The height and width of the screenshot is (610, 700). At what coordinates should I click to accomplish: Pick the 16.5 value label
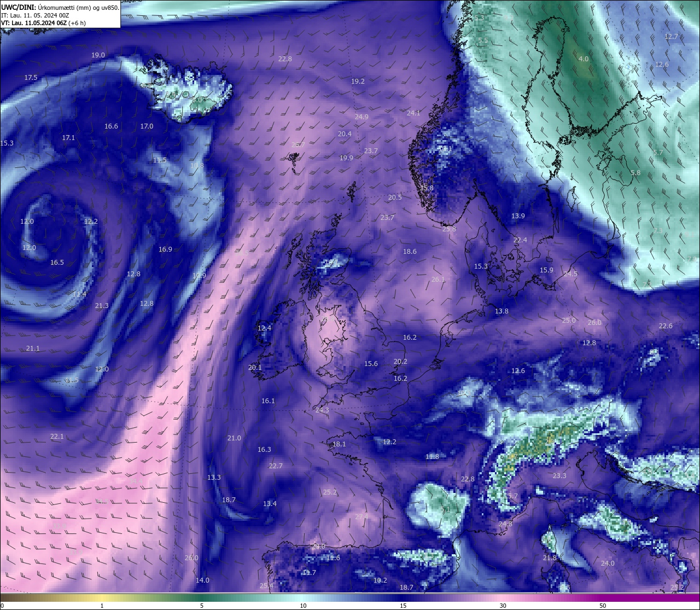57,263
